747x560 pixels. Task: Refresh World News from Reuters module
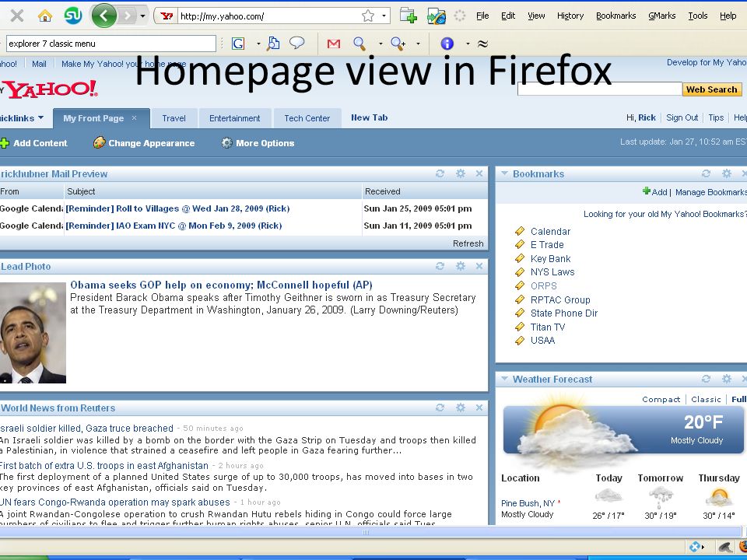(440, 408)
